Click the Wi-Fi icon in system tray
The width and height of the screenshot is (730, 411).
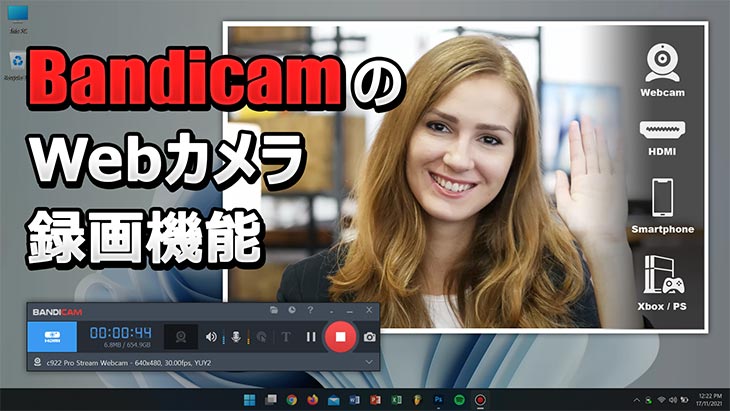point(661,400)
